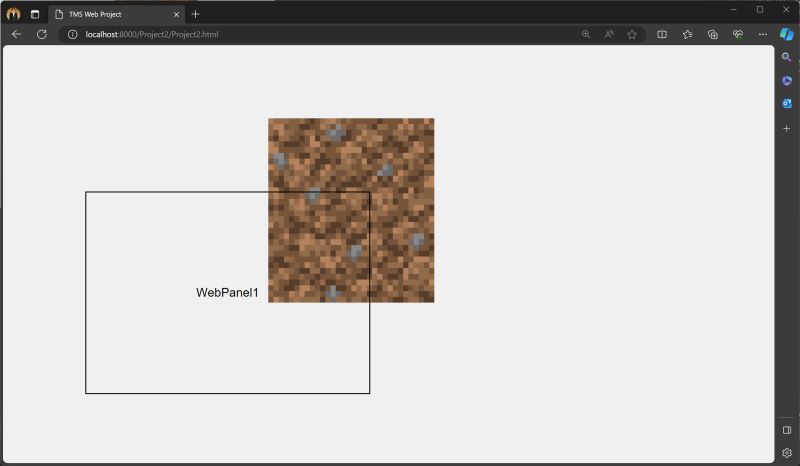Minimize the browser window

[x=734, y=10]
